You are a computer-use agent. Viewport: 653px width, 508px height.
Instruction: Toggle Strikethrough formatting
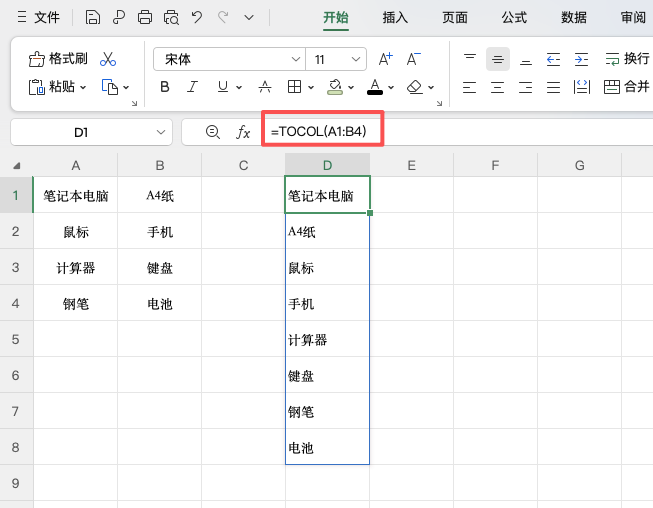pos(265,87)
